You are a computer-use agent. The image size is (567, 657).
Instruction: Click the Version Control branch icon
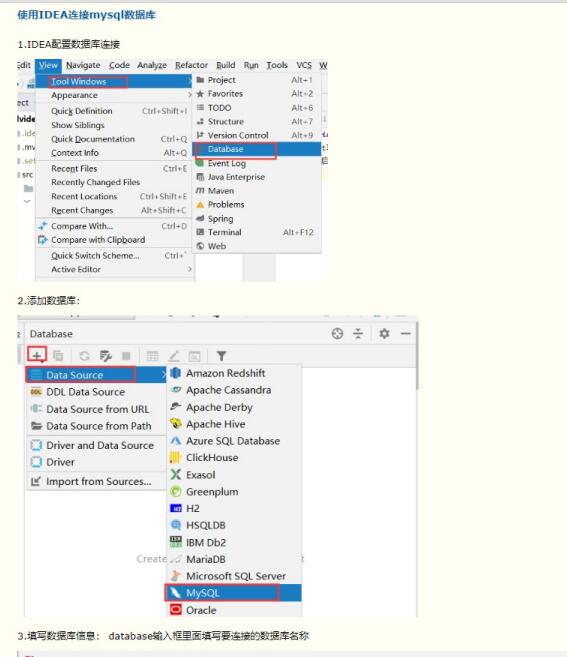(200, 135)
